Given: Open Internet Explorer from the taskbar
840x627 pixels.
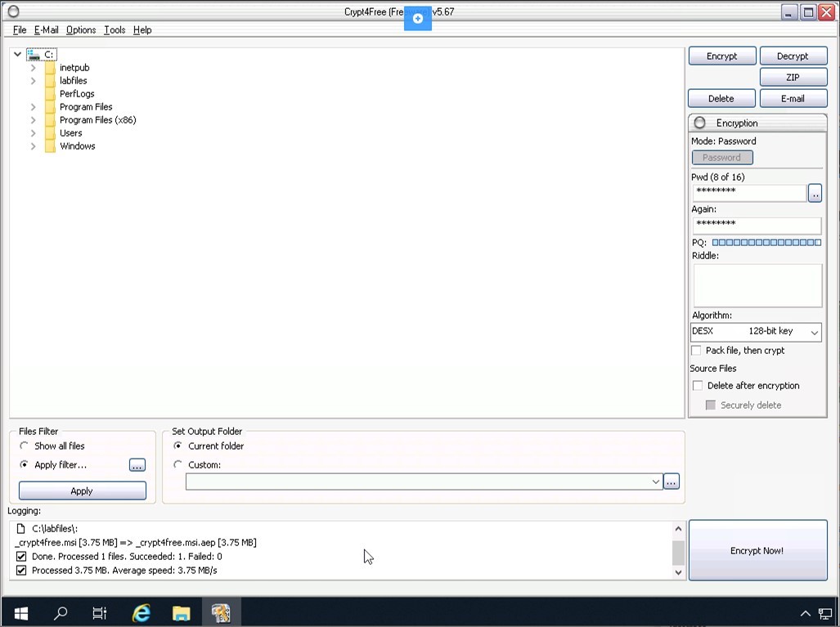Looking at the screenshot, I should click(x=141, y=613).
